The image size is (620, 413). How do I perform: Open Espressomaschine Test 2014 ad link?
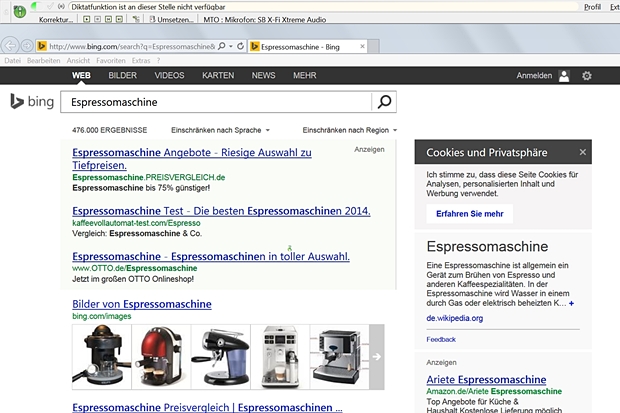pos(221,211)
